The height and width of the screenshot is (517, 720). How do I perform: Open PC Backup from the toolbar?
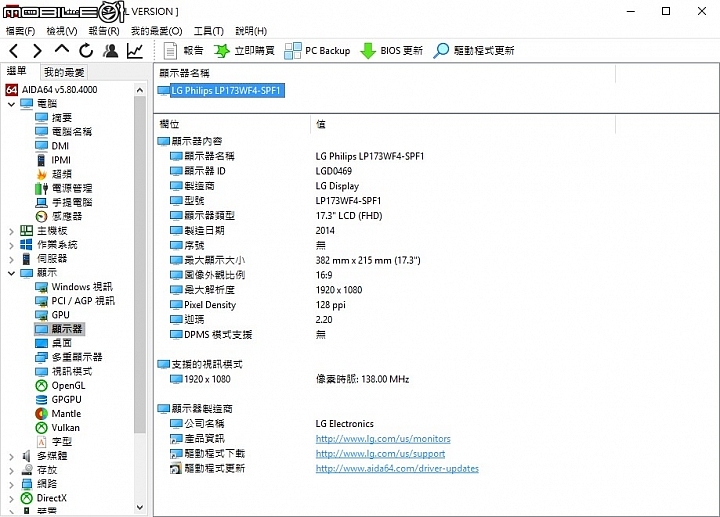click(x=317, y=51)
